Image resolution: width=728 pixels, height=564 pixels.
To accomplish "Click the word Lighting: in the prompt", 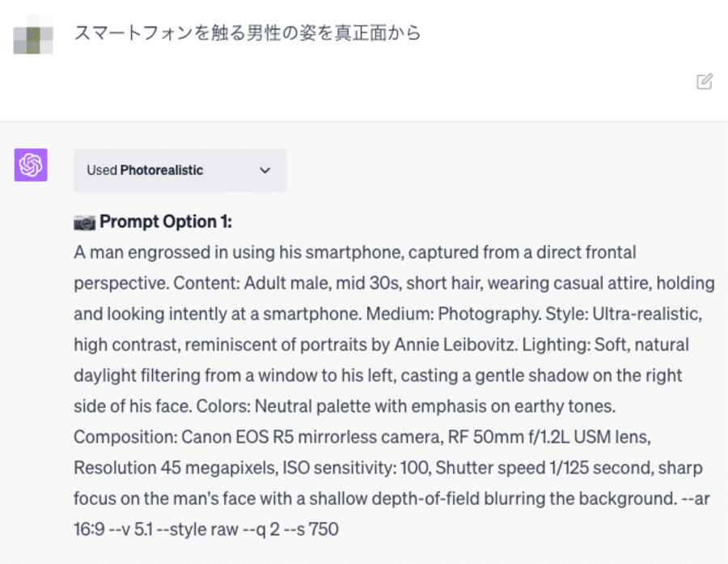I will pos(556,345).
